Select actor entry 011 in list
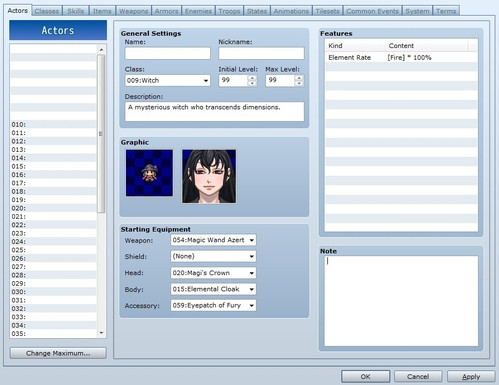Viewport: 499px width, 385px height. coord(53,133)
